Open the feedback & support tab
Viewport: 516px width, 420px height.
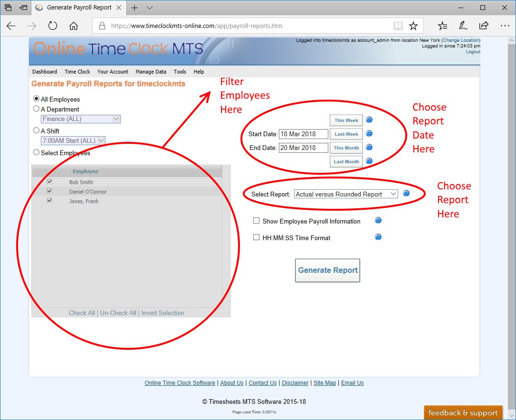463,412
